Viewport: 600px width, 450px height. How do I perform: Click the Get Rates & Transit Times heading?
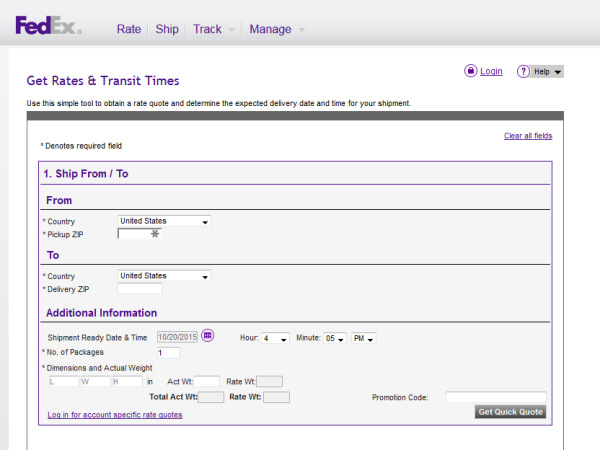(103, 81)
